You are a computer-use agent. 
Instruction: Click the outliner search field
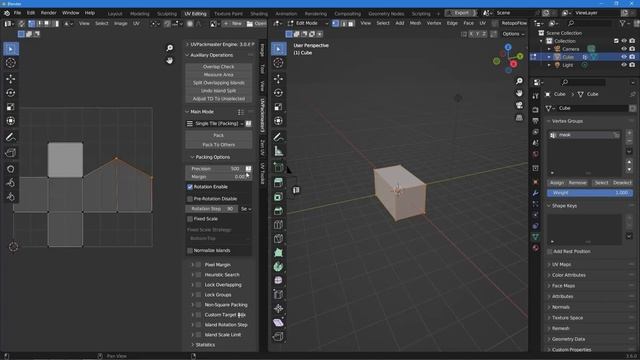tap(590, 24)
